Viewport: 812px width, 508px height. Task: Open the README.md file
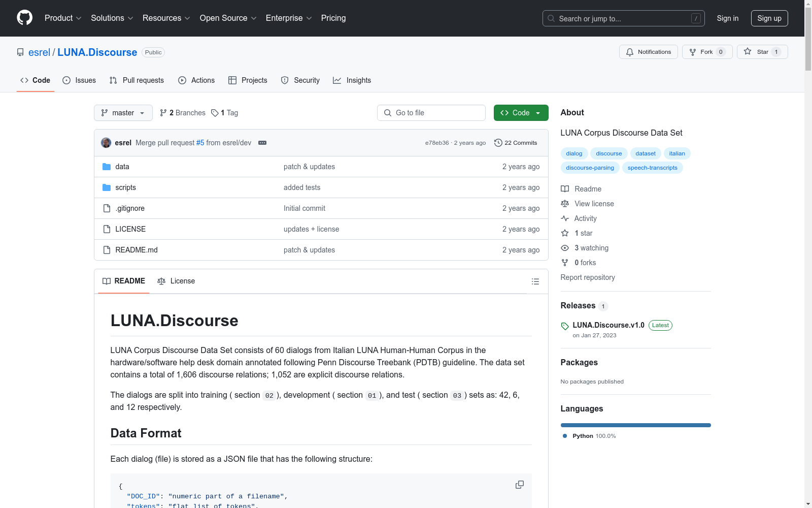(137, 250)
